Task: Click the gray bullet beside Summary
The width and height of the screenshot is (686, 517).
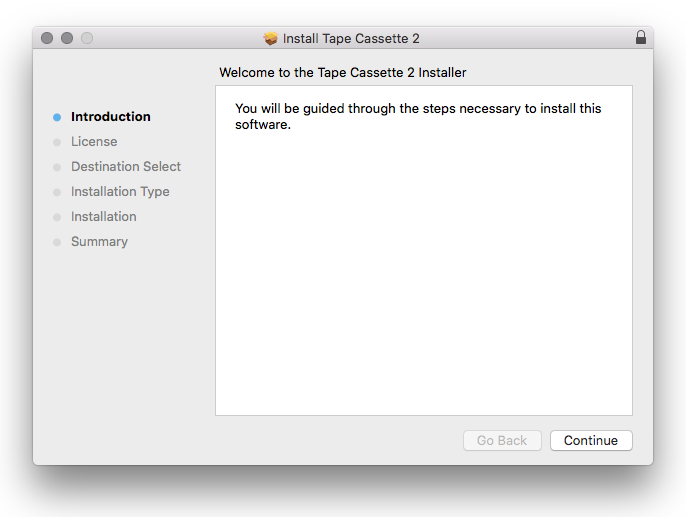Action: pyautogui.click(x=57, y=242)
